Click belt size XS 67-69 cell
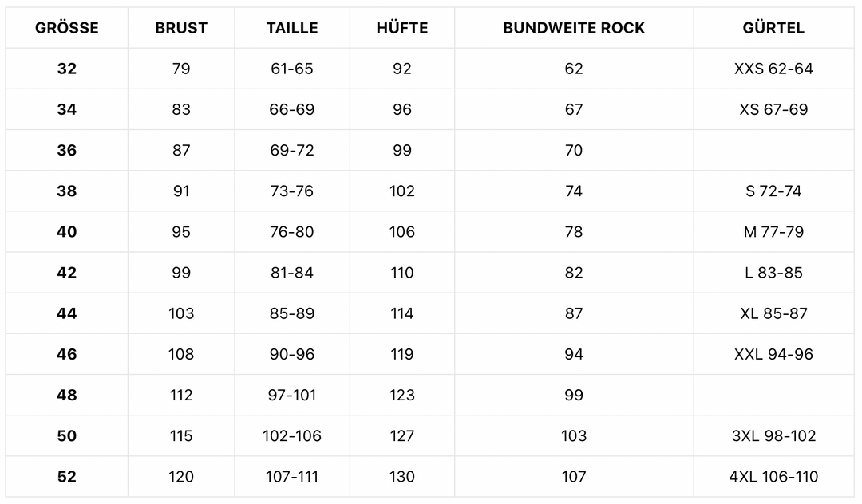Viewport: 862px width, 504px height. [x=773, y=109]
